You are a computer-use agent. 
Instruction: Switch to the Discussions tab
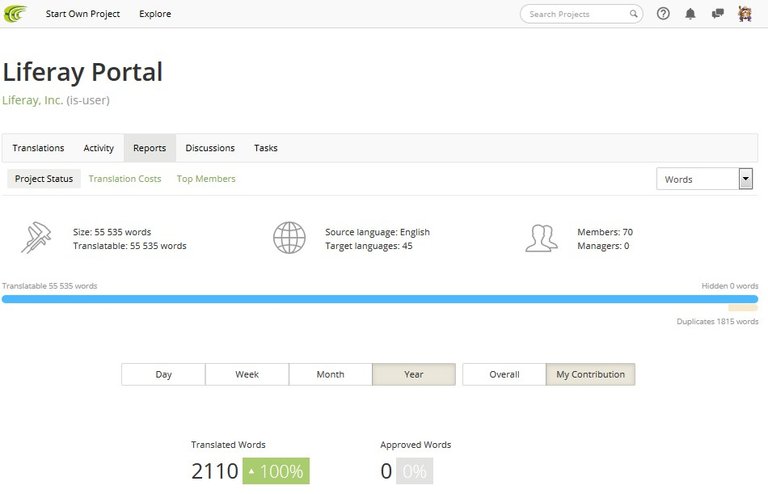click(x=210, y=148)
